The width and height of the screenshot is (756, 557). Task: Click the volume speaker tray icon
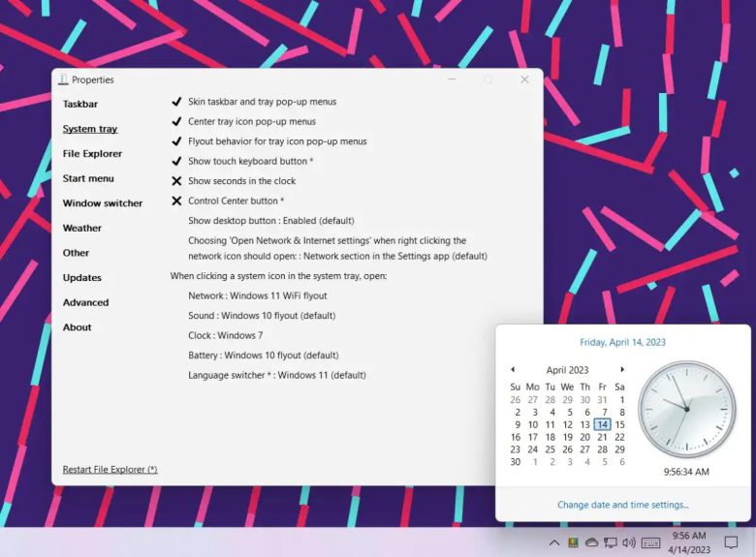(628, 542)
